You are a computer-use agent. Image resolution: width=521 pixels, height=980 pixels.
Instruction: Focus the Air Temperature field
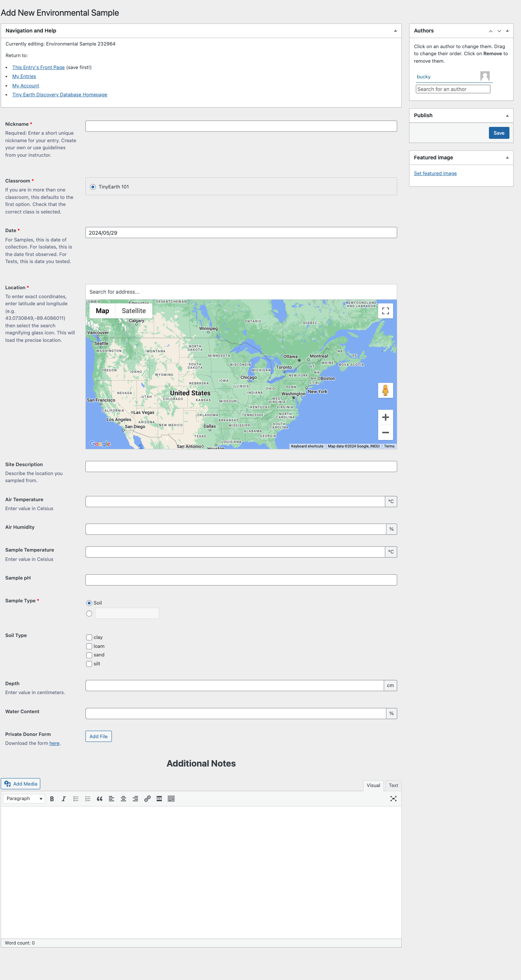tap(235, 502)
